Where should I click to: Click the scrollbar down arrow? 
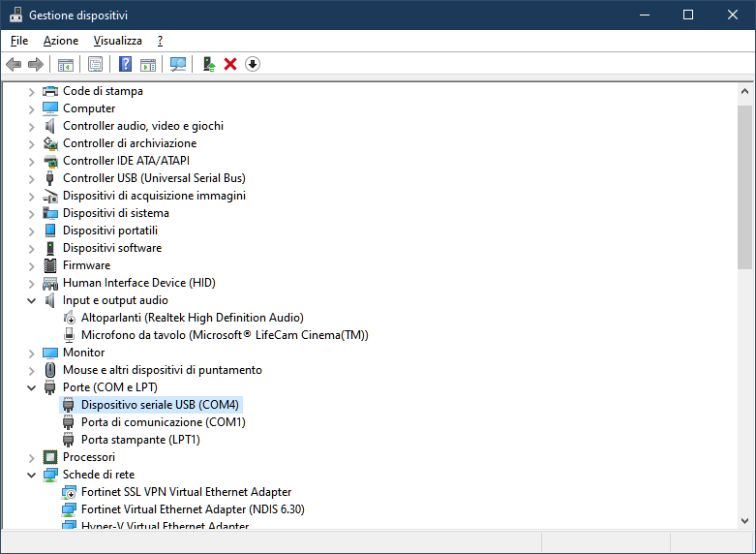click(744, 521)
